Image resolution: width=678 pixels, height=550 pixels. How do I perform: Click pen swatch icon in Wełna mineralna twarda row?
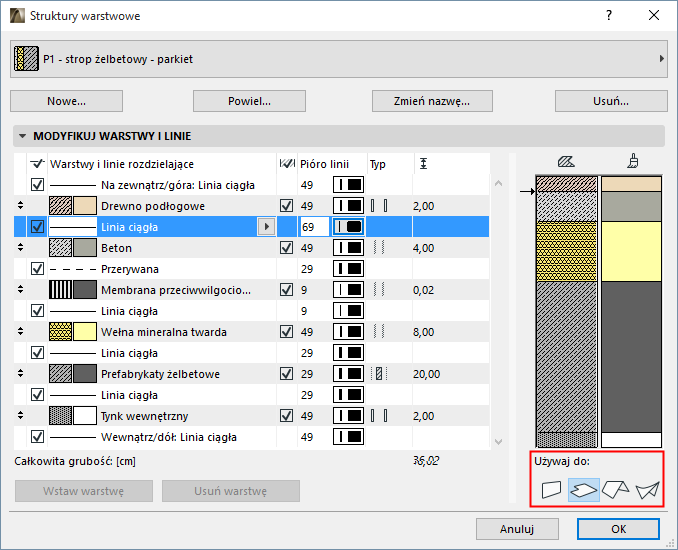pos(348,332)
